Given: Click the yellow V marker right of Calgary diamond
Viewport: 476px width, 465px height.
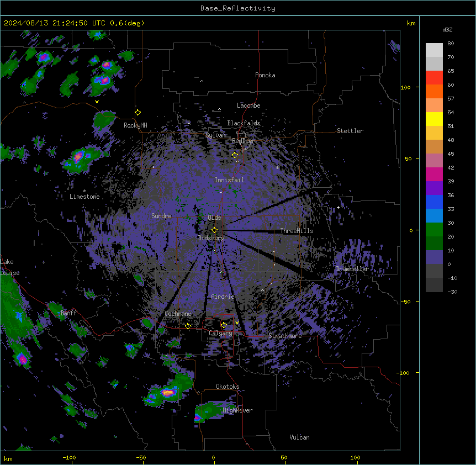Looking at the screenshot, I should pos(237,323).
